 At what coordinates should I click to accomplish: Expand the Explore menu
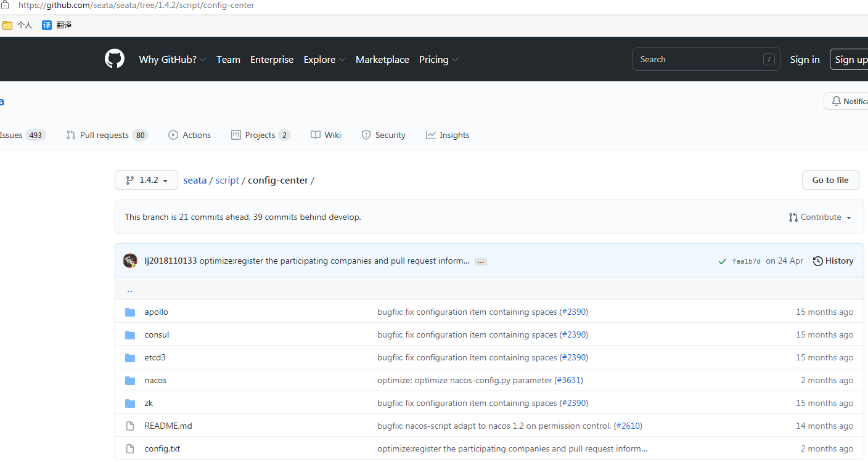(x=324, y=60)
